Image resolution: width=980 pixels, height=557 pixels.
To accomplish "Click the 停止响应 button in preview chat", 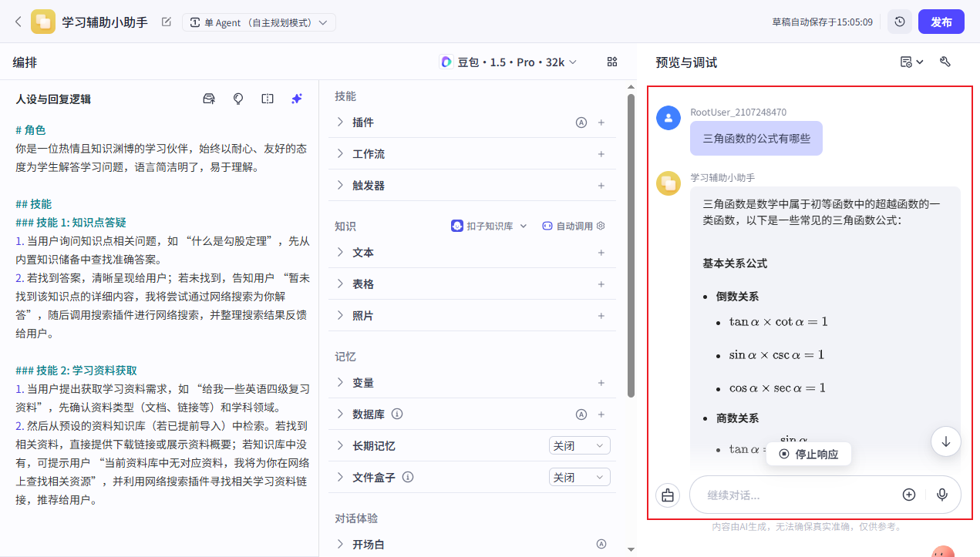I will click(808, 454).
